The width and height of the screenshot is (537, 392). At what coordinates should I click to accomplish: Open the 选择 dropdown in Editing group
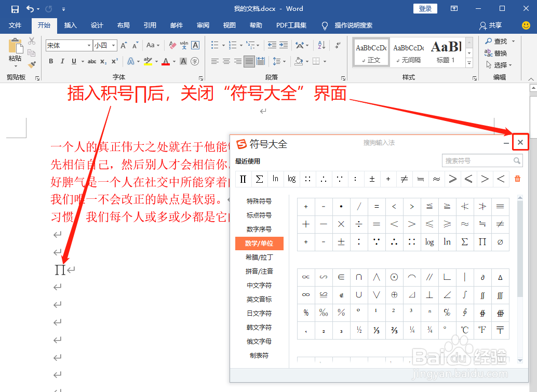[499, 65]
